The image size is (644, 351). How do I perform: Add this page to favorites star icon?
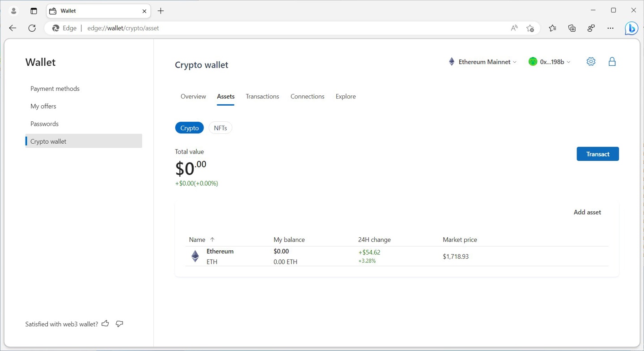[530, 28]
